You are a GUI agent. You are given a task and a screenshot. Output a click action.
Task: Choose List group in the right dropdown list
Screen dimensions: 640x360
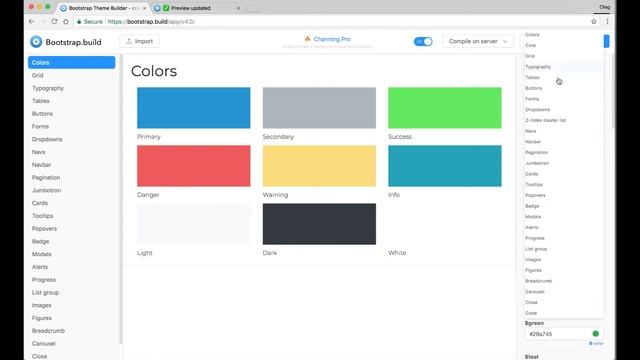563,249
